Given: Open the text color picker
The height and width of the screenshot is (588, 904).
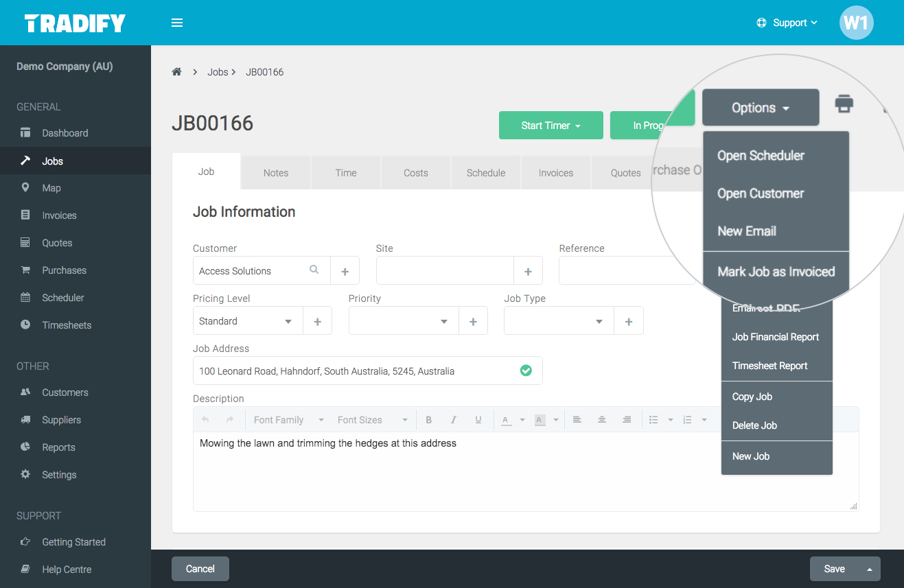Looking at the screenshot, I should click(522, 420).
